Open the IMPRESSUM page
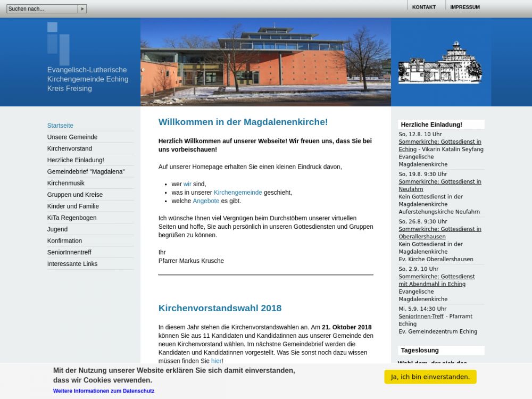 coord(464,7)
